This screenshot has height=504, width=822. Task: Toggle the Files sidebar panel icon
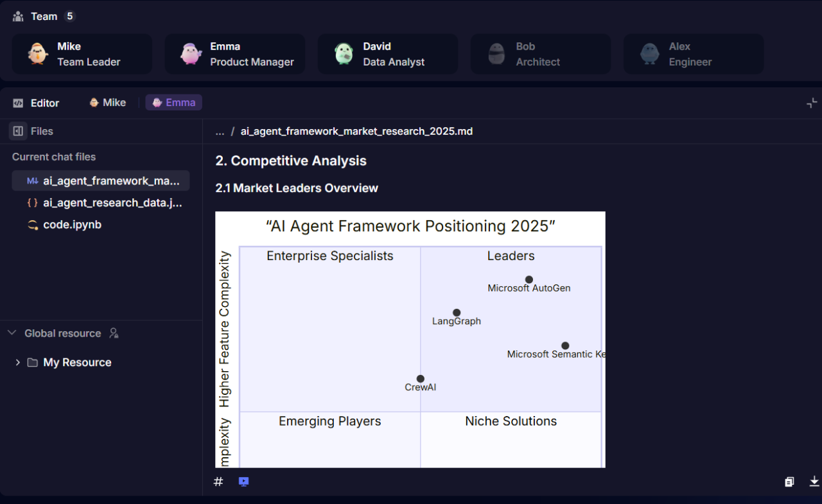coord(18,131)
